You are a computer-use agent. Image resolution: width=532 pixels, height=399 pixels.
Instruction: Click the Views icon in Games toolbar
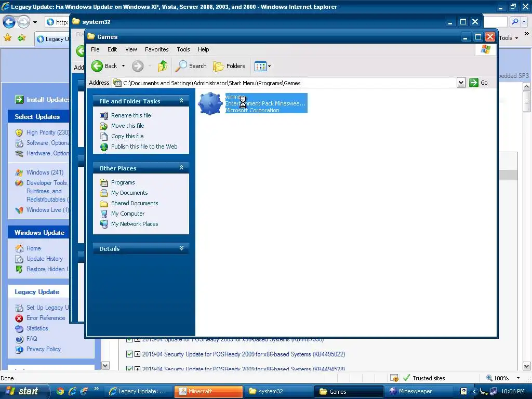pos(260,66)
